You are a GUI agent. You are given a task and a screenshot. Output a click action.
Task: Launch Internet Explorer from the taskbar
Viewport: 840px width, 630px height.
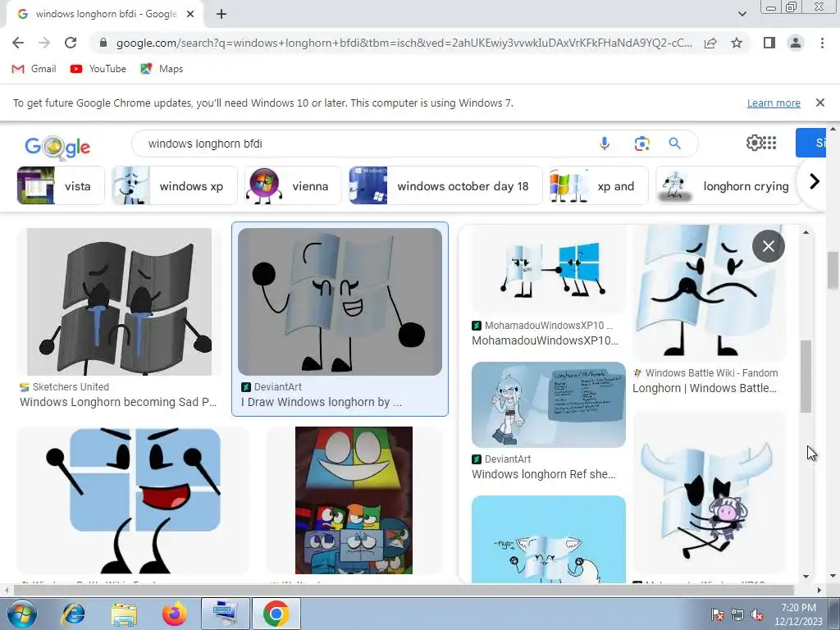(74, 614)
